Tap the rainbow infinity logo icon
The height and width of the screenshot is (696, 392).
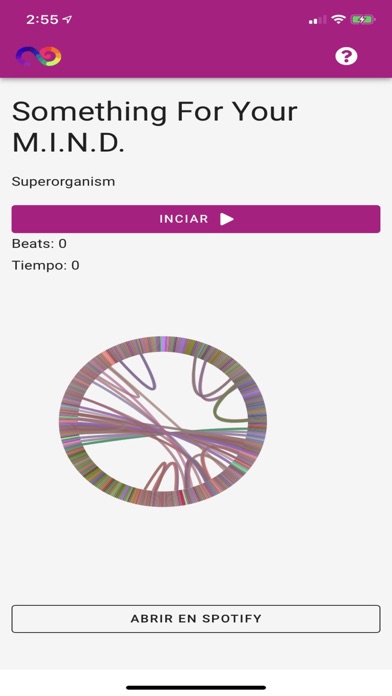tap(39, 56)
